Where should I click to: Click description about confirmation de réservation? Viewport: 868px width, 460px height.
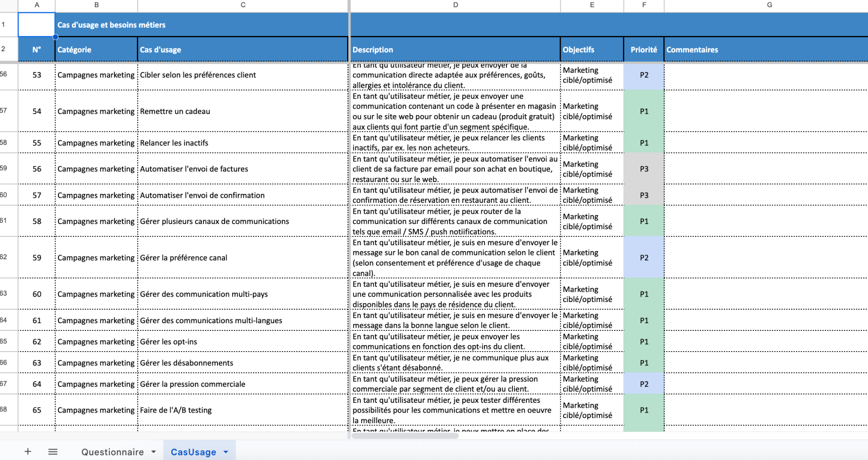(455, 195)
